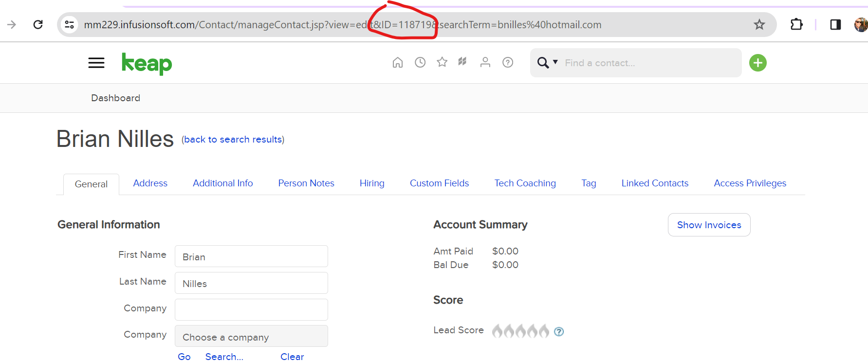
Task: Open the hamburger navigation menu
Action: tap(96, 63)
